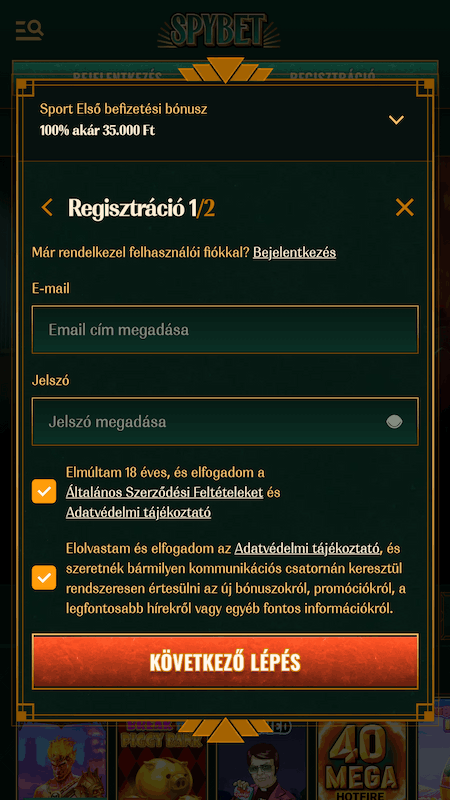Show password with the eye icon

(x=394, y=421)
